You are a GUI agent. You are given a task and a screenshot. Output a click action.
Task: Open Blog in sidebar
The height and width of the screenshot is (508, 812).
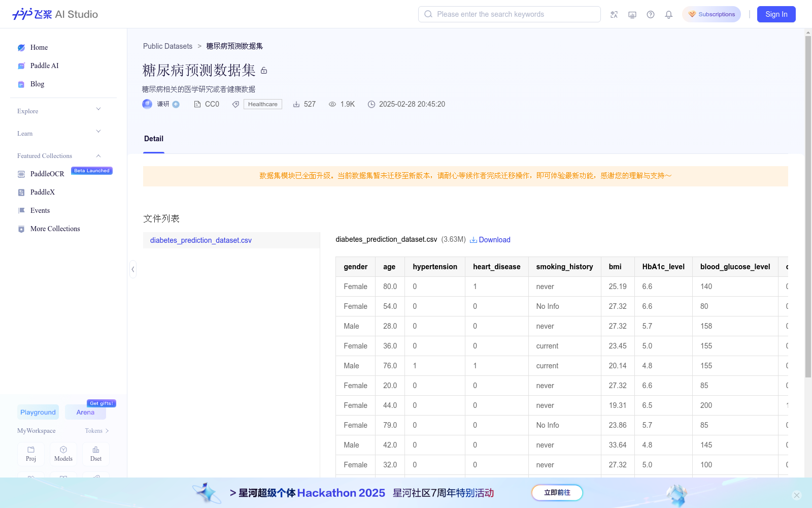pyautogui.click(x=37, y=84)
